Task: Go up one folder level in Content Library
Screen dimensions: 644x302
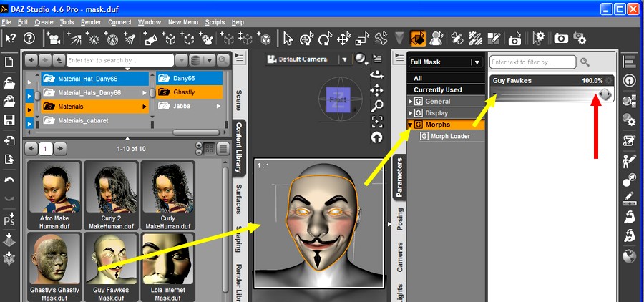Action: point(59,60)
